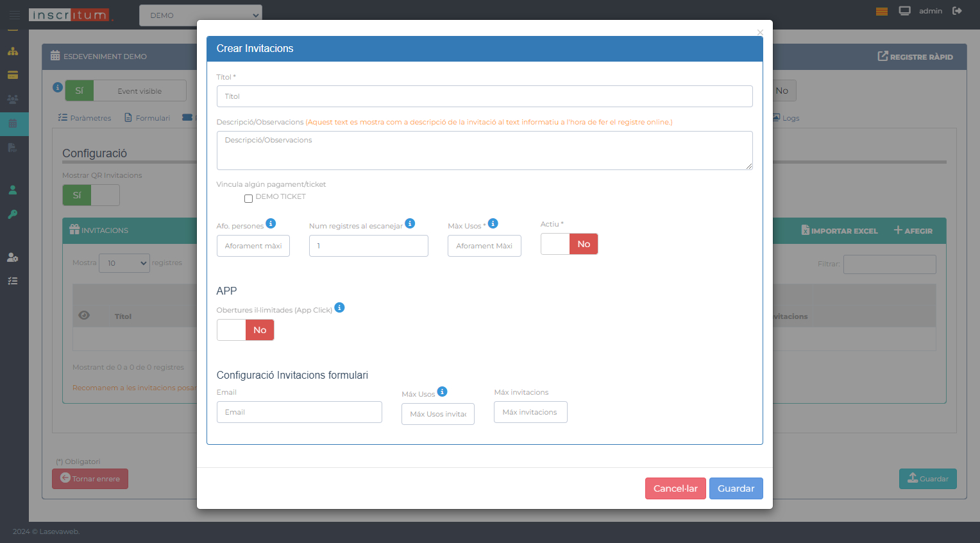
Task: Toggle the Event visible switch
Action: coord(126,90)
